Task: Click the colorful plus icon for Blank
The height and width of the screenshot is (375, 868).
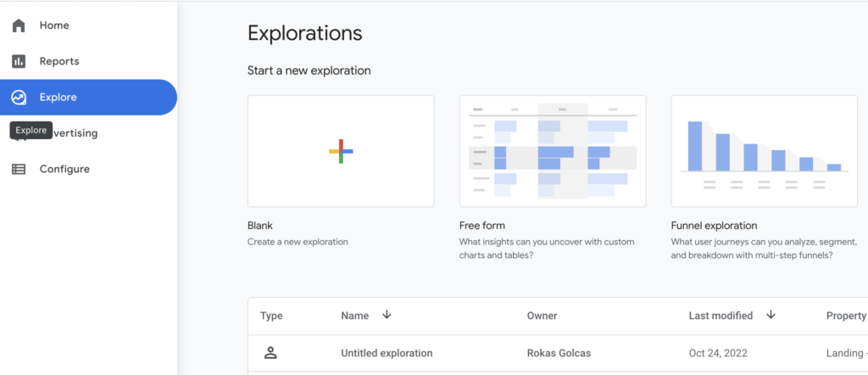Action: (x=341, y=151)
